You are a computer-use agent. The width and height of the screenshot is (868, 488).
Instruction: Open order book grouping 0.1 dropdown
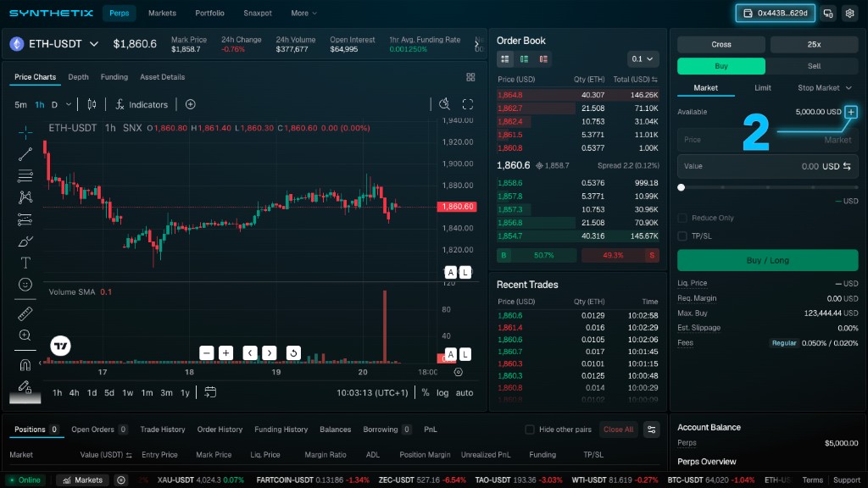pos(643,58)
